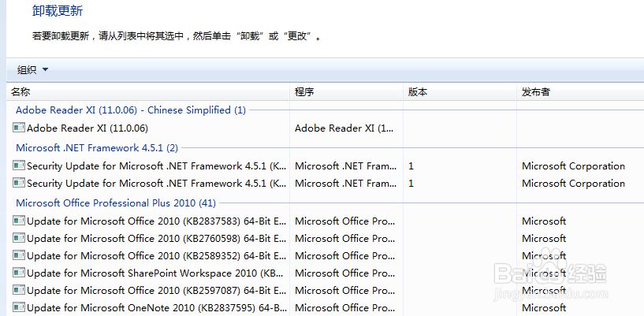Open the 组织 dropdown menu
The height and width of the screenshot is (316, 644).
point(32,69)
